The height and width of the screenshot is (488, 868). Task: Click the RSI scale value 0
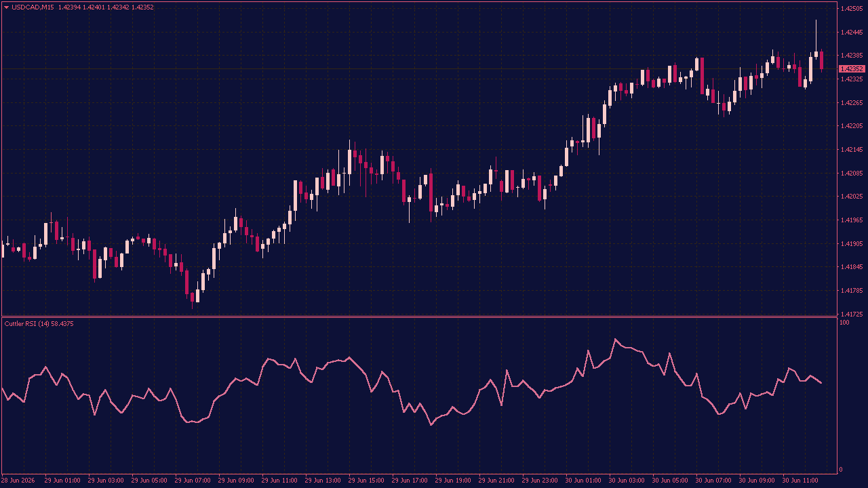coord(842,470)
